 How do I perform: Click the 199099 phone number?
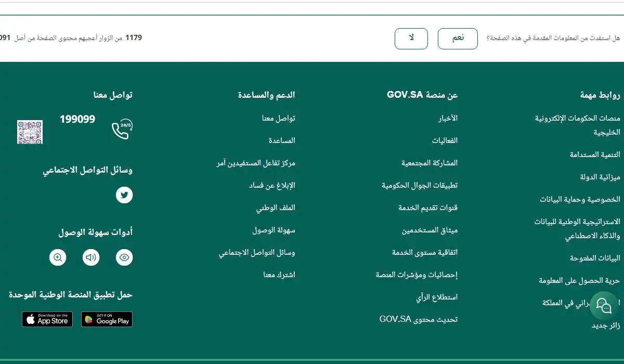tap(77, 119)
